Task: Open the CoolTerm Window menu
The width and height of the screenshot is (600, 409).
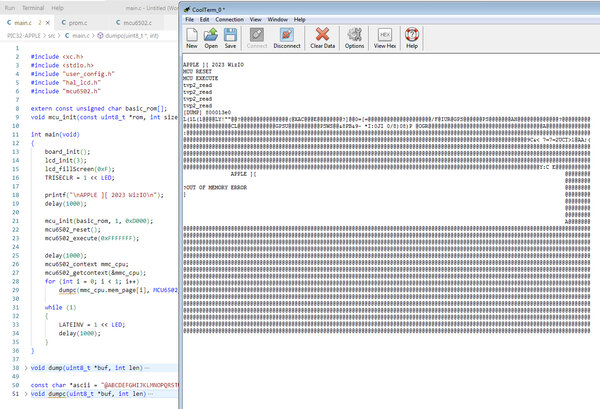Action: tap(277, 20)
